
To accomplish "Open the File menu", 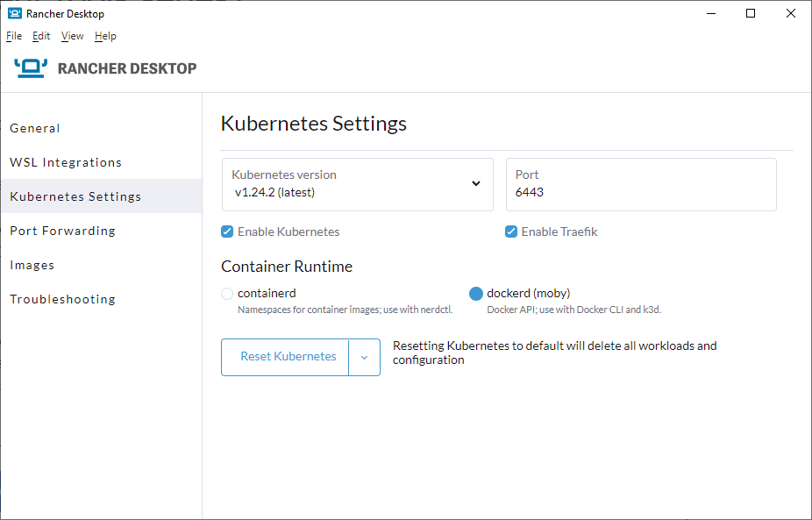I will click(x=14, y=36).
